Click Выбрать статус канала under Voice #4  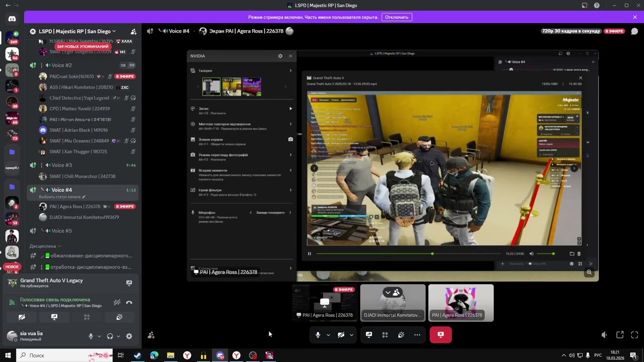(62, 197)
